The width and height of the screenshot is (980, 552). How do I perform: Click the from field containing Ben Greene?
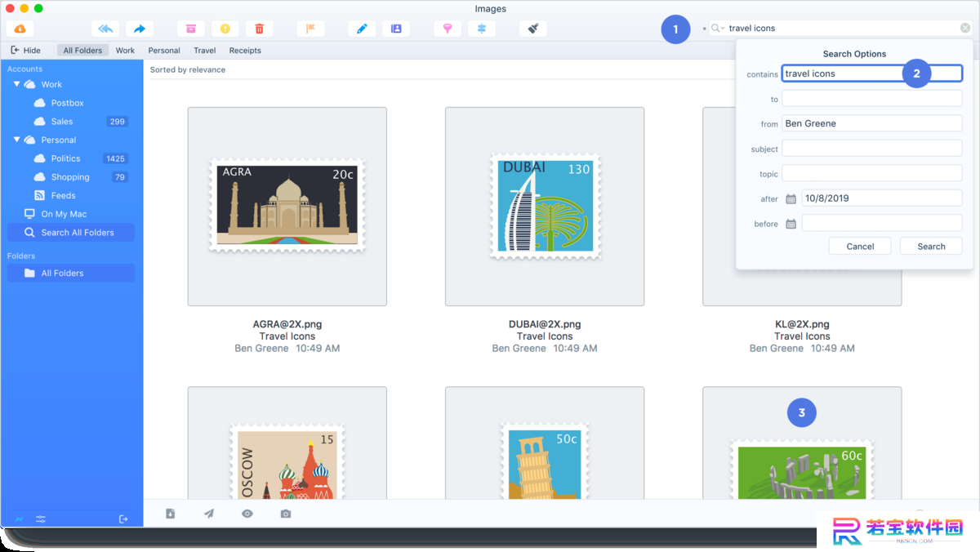[x=872, y=123]
